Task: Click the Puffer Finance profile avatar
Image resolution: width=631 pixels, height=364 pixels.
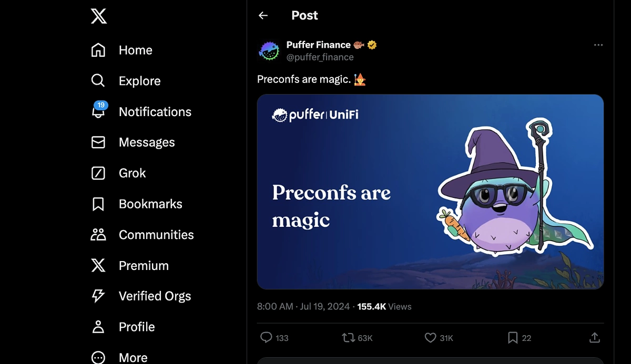Action: [269, 51]
